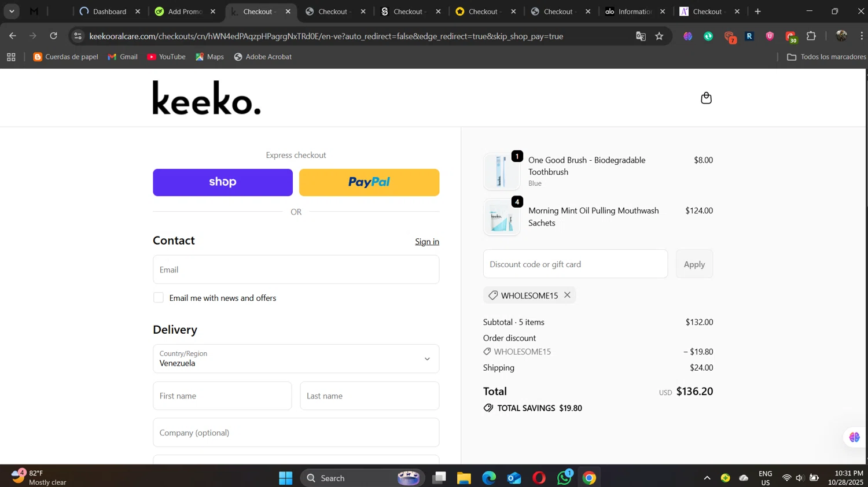Click the taskbar Search box
868x487 pixels.
point(362,478)
